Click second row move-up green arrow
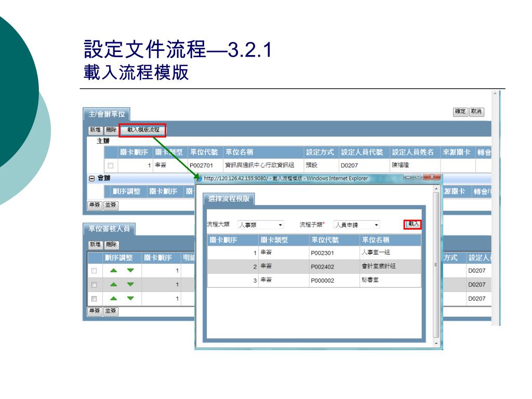 114,284
